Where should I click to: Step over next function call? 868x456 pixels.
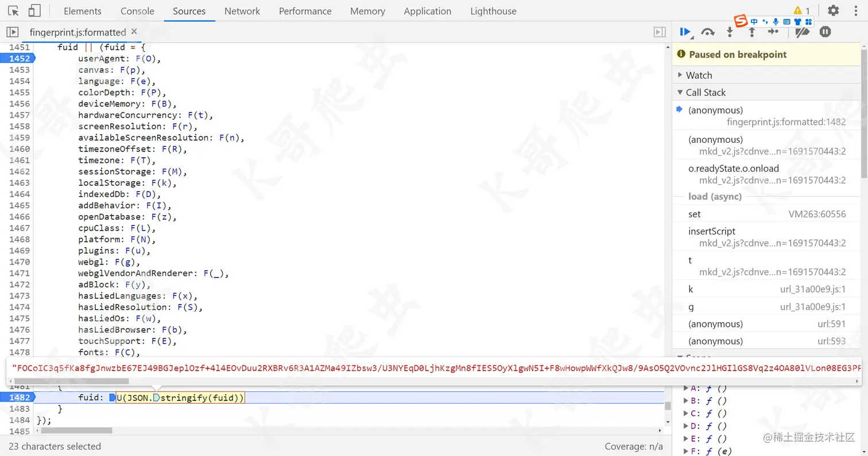click(708, 32)
